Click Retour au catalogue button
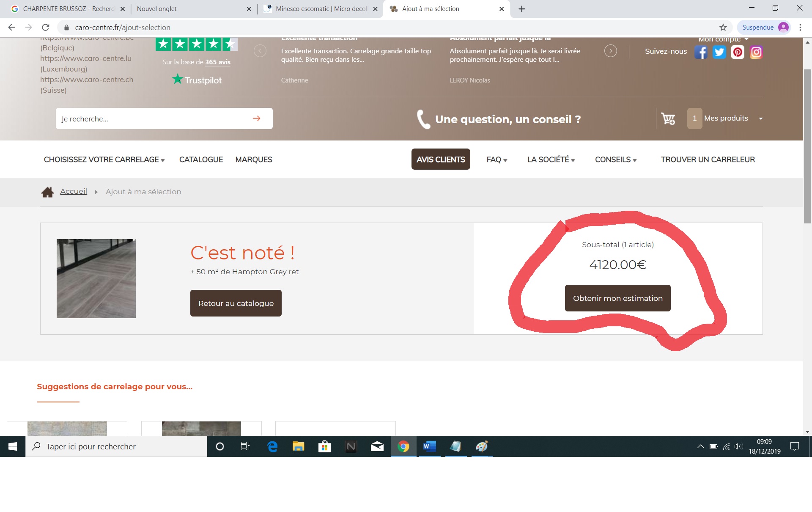Viewport: 812px width, 512px height. (236, 303)
